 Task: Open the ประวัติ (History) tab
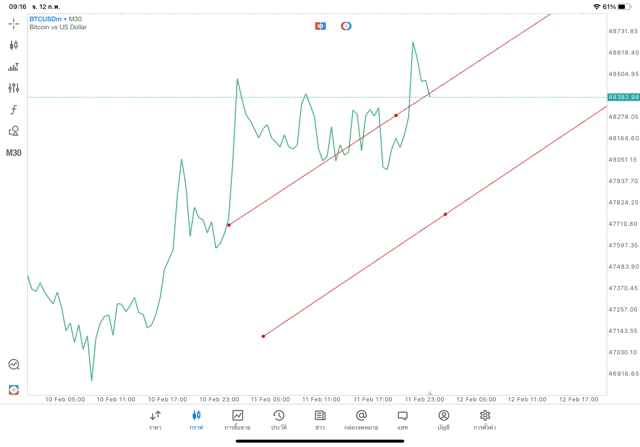click(x=278, y=419)
